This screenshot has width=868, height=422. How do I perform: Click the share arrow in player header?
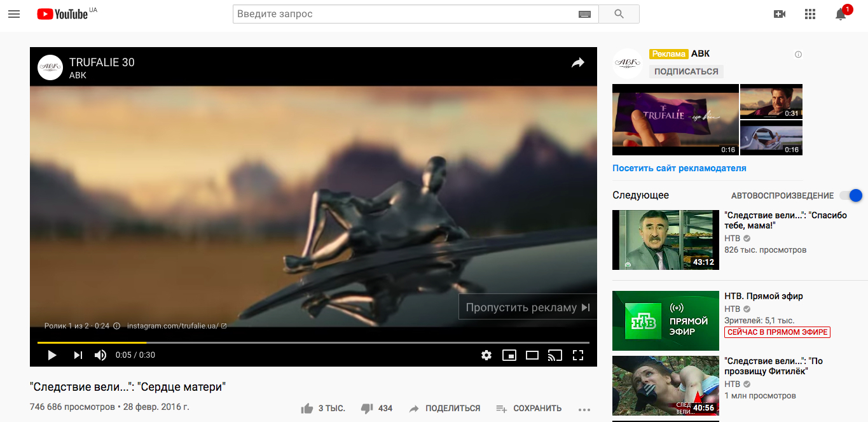point(577,62)
